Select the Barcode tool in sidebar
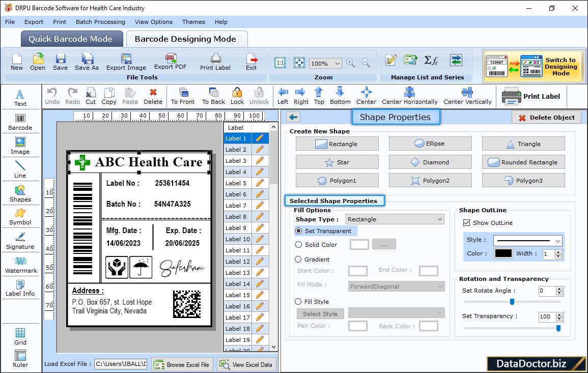Screen dimensions: 588x373 pos(20,122)
